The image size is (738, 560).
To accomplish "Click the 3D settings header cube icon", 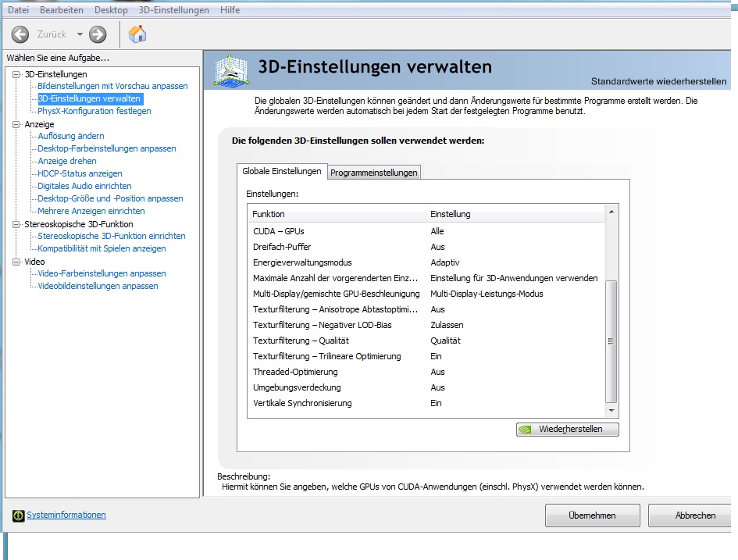I will (x=231, y=70).
